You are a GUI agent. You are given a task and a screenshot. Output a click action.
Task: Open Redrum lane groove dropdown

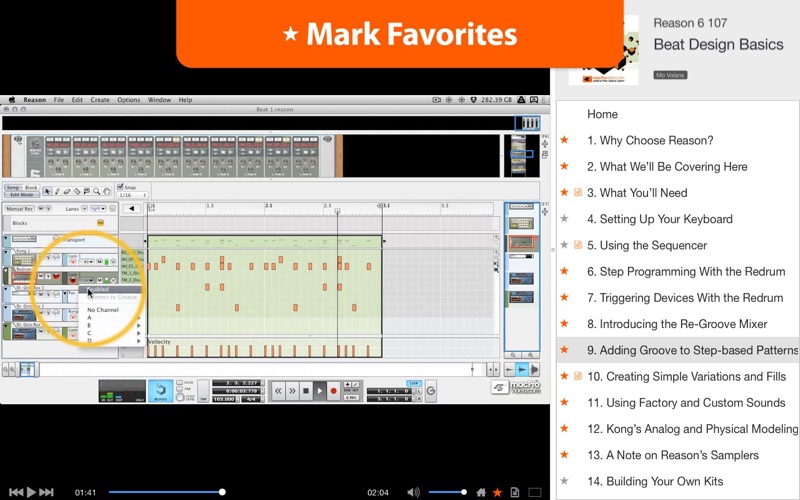[87, 280]
